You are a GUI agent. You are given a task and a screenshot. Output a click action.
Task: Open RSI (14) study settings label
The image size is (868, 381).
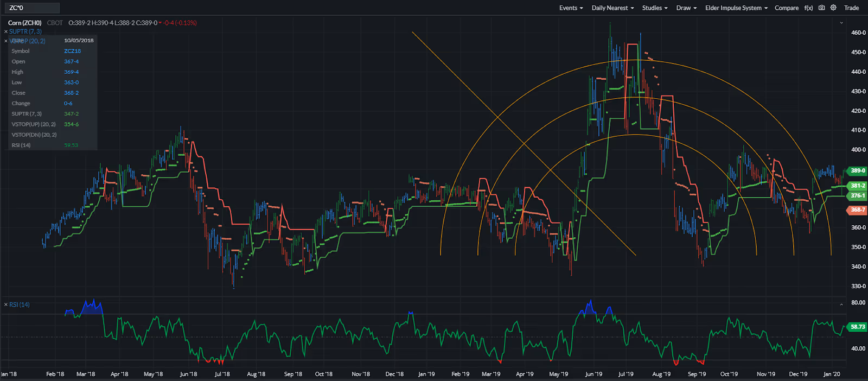[20, 304]
